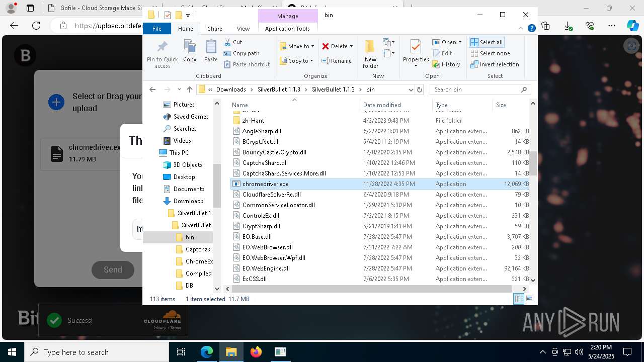Click the file list vertical scrollbar
Screen dimensions: 644x362
pyautogui.click(x=533, y=163)
